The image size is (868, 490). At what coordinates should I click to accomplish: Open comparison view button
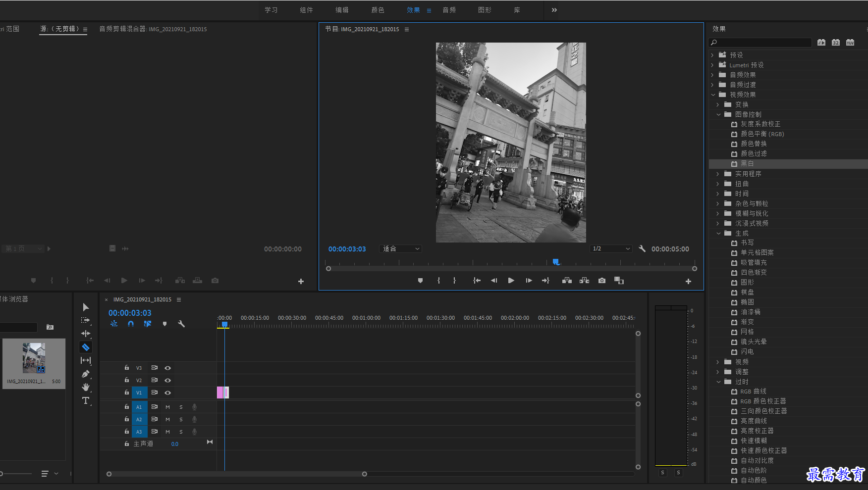[619, 281]
